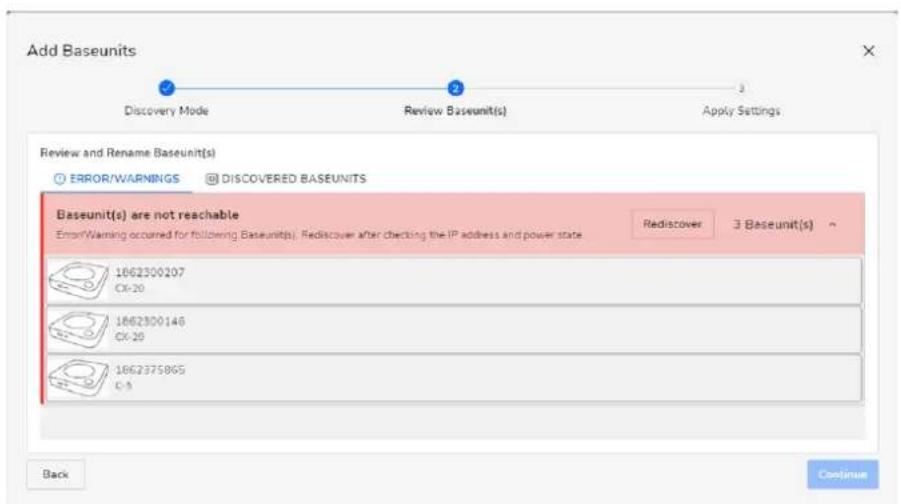Click the Back button
The height and width of the screenshot is (504, 901).
tap(56, 474)
